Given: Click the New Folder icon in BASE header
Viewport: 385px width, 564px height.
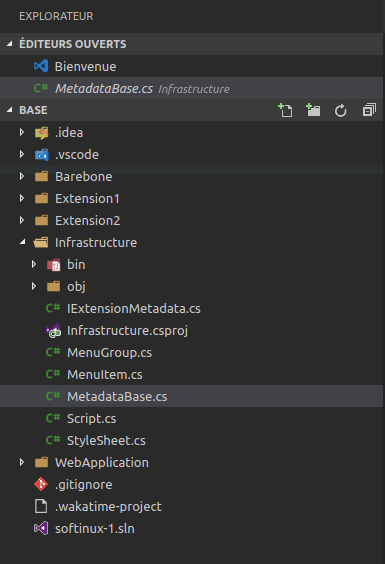Looking at the screenshot, I should pyautogui.click(x=313, y=110).
